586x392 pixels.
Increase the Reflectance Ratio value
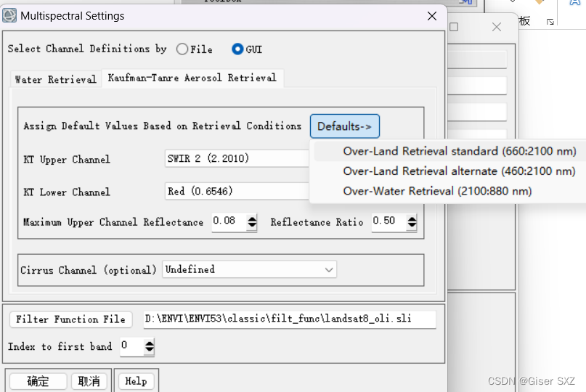(412, 219)
